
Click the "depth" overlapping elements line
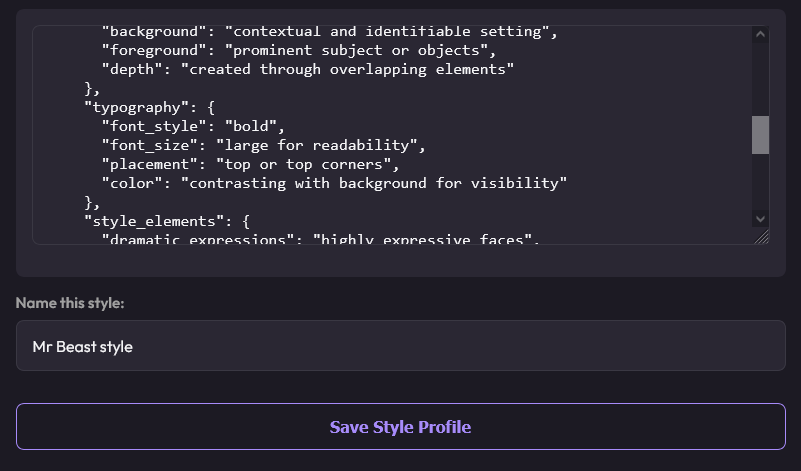[x=308, y=69]
